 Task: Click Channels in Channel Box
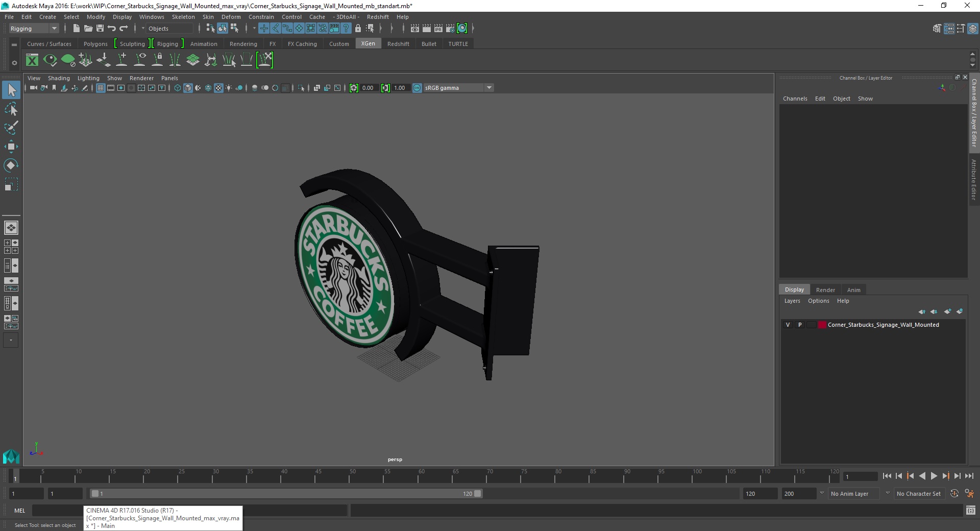pyautogui.click(x=795, y=99)
